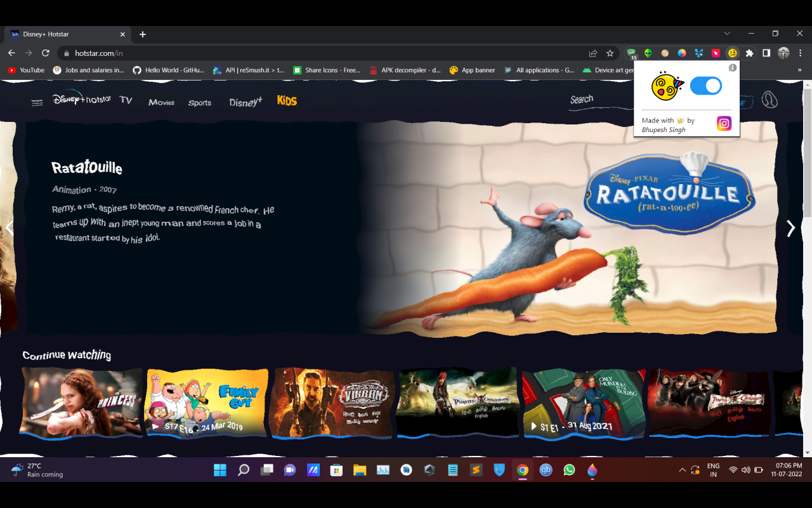This screenshot has height=508, width=812.
Task: Open the APK decompiler bookmark
Action: tap(405, 70)
